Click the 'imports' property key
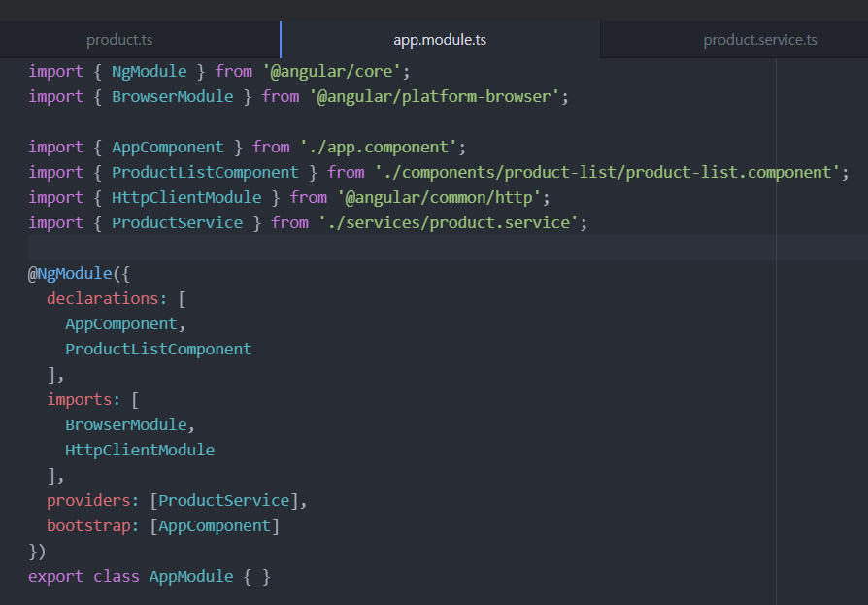Screen dimensions: 868x605 (80, 400)
